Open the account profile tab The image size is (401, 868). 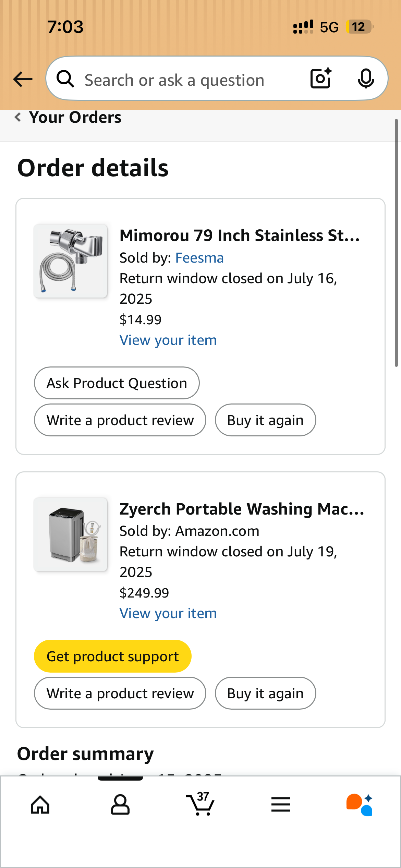pos(120,805)
